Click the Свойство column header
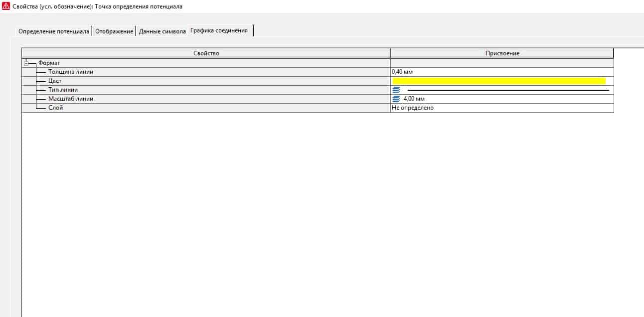This screenshot has width=644, height=317. [206, 53]
